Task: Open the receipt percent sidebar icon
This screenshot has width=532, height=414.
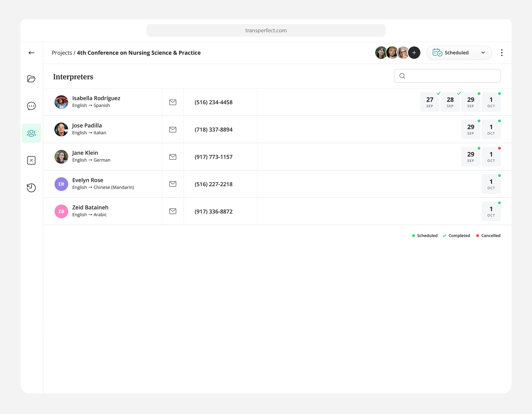Action: (31, 160)
